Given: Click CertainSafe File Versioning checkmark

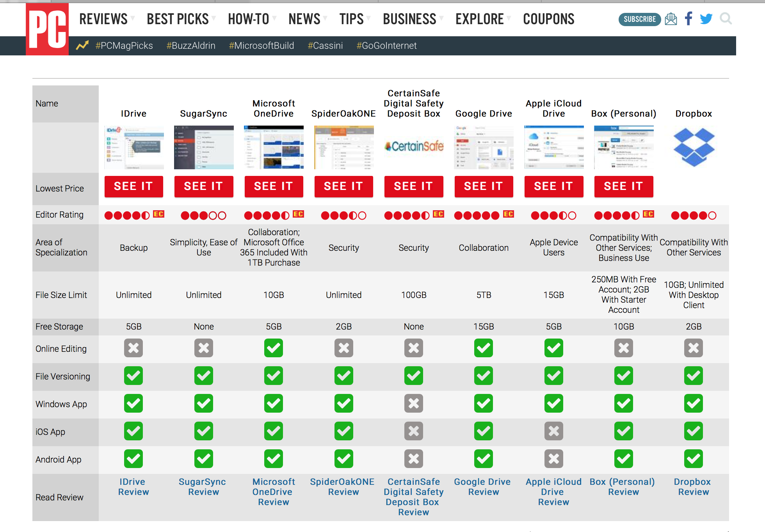Looking at the screenshot, I should click(x=414, y=376).
